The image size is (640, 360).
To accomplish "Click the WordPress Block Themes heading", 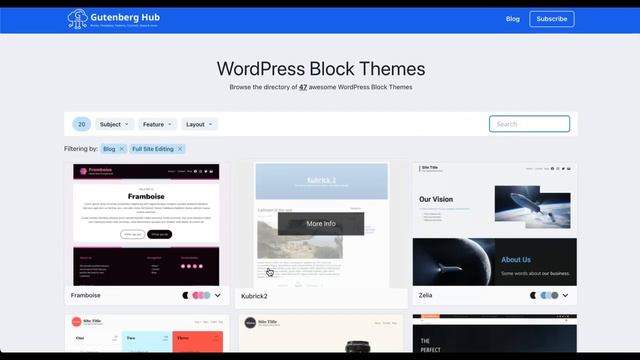I will pos(321,69).
